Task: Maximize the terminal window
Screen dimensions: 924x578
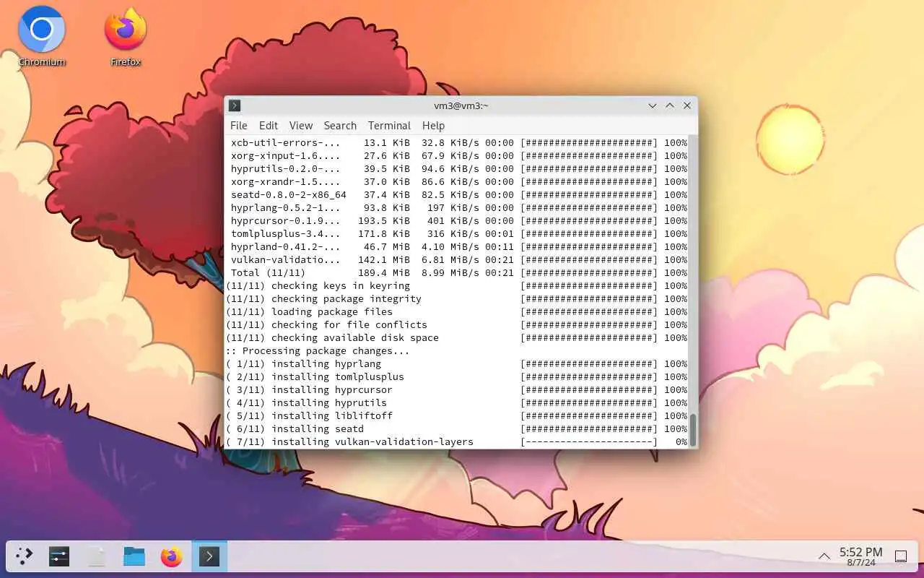Action: coord(670,105)
